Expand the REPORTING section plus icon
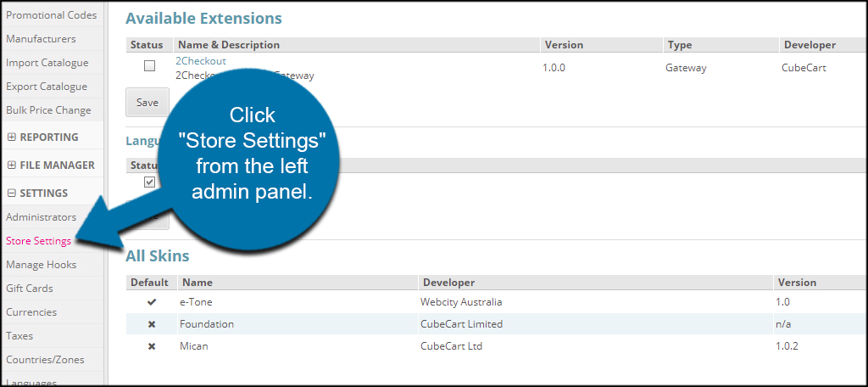868x387 pixels. pos(12,137)
